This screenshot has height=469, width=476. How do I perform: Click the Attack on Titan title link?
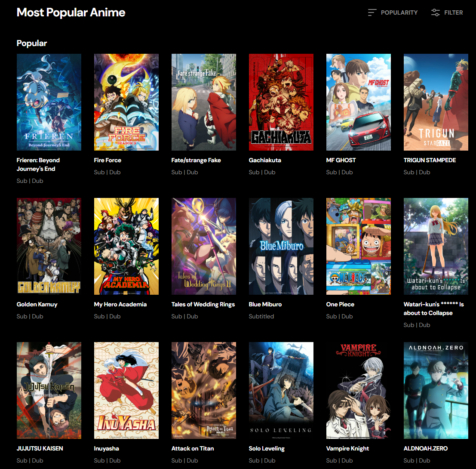click(193, 448)
